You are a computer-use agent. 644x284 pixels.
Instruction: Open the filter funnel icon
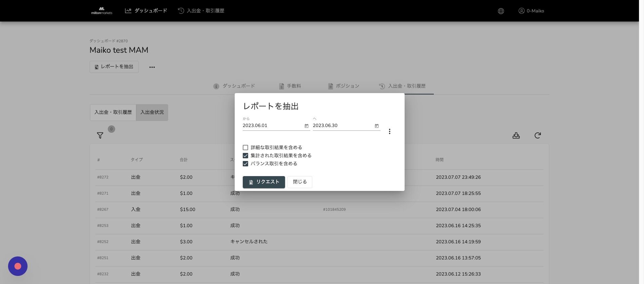100,135
